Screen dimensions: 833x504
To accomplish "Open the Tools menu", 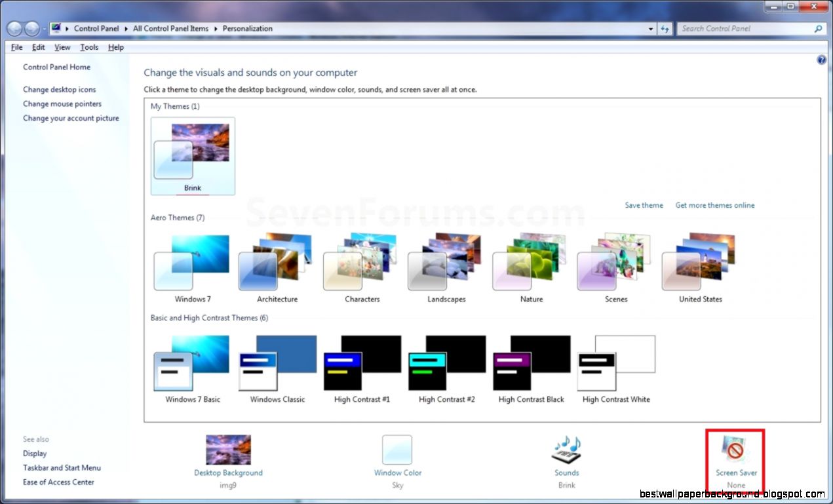I will click(x=89, y=47).
